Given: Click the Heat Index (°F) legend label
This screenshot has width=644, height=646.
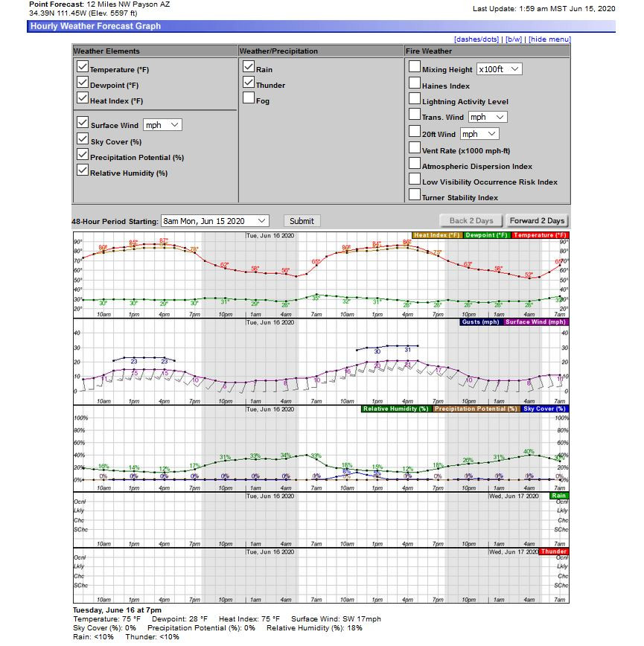Looking at the screenshot, I should click(x=436, y=235).
